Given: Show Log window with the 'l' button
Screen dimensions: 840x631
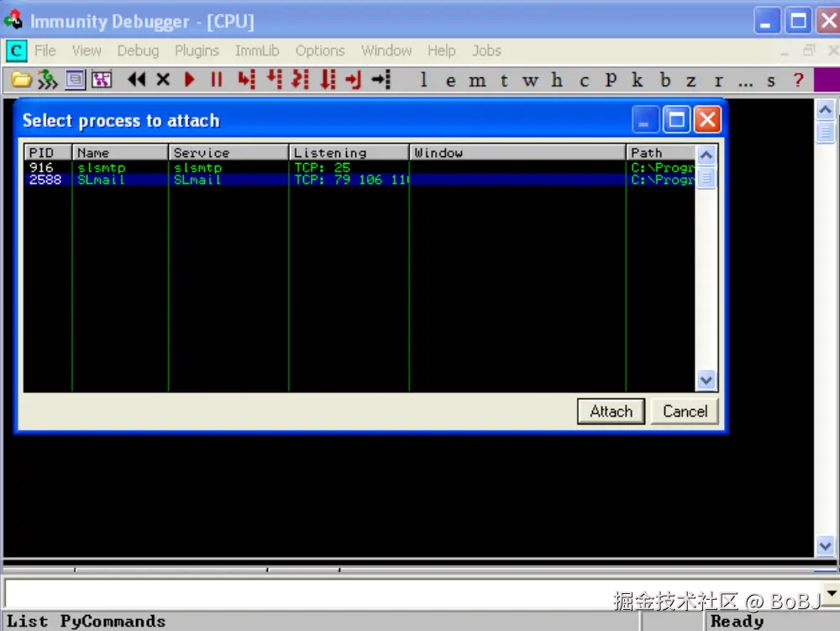Looking at the screenshot, I should [423, 80].
